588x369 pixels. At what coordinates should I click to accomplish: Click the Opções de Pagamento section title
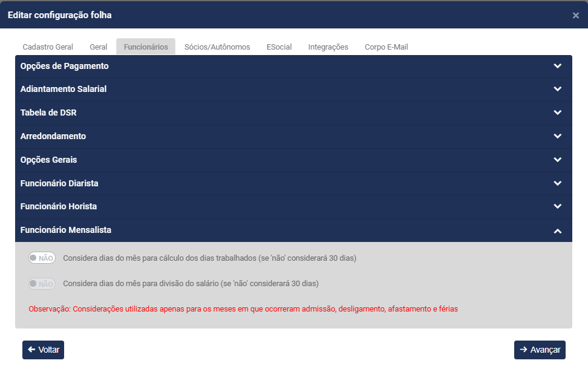tap(65, 66)
